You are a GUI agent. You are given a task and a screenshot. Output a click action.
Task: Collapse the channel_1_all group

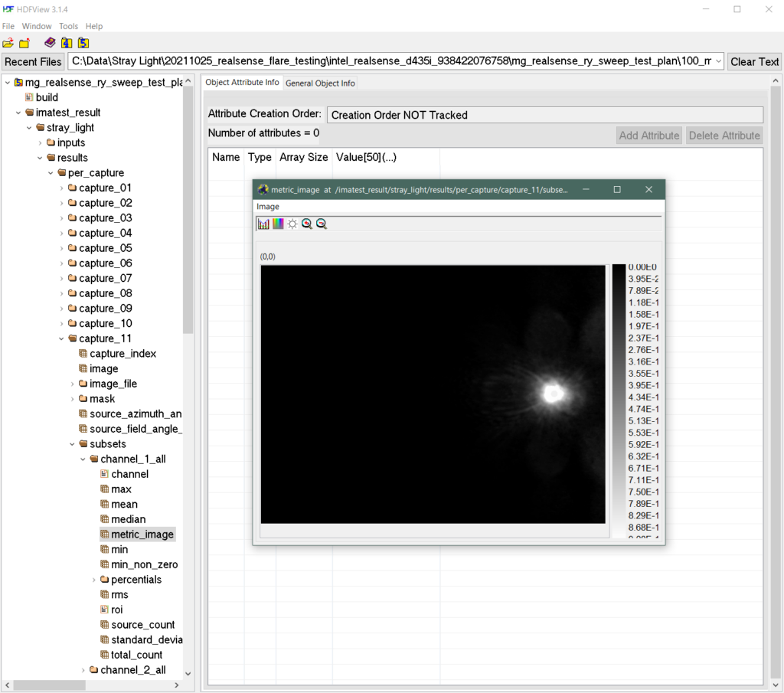(83, 459)
